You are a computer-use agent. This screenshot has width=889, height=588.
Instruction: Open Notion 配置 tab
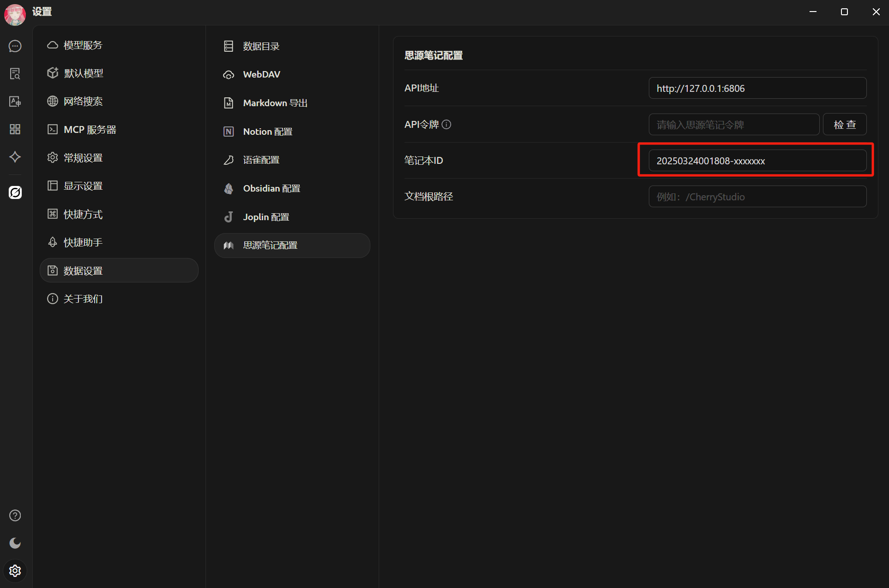pyautogui.click(x=267, y=132)
